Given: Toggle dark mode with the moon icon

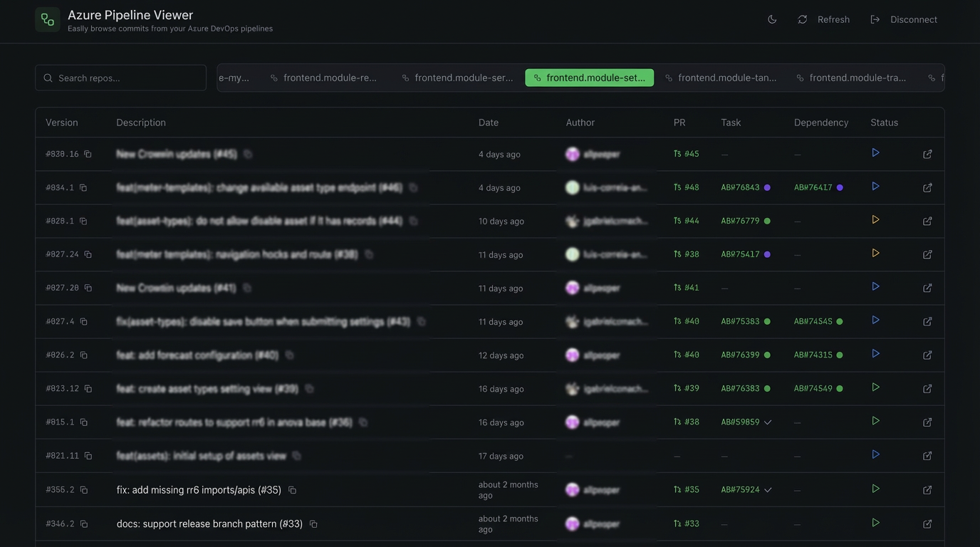Looking at the screenshot, I should (x=771, y=19).
